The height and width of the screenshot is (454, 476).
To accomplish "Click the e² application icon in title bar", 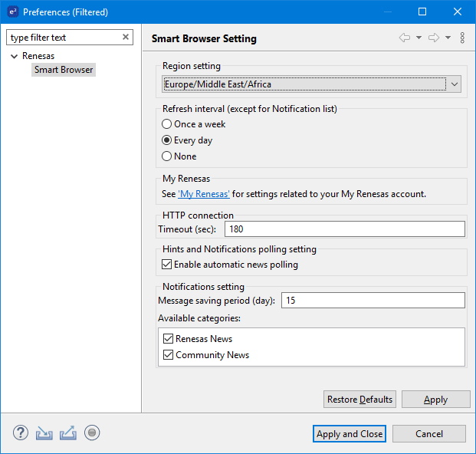I will click(x=12, y=12).
